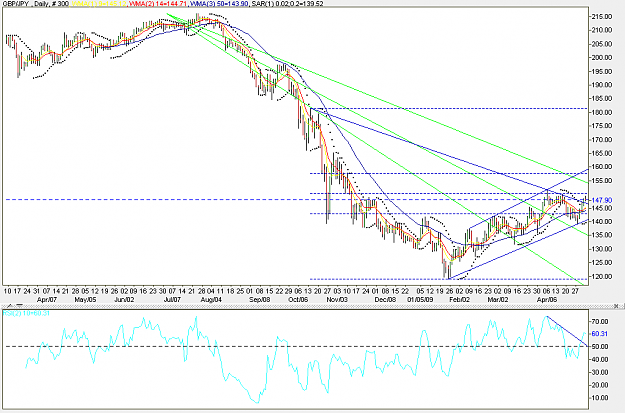Click the Apr/07 date label
This screenshot has height=413, width=625.
(47, 299)
